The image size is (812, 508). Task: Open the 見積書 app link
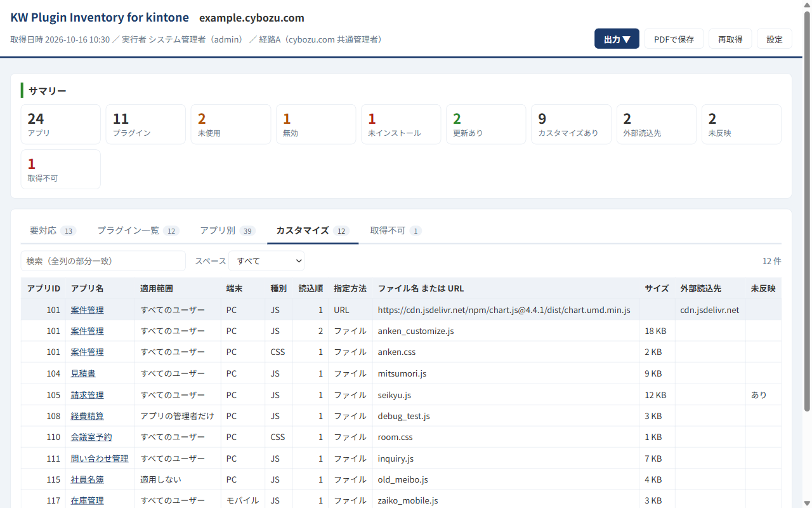tap(83, 373)
